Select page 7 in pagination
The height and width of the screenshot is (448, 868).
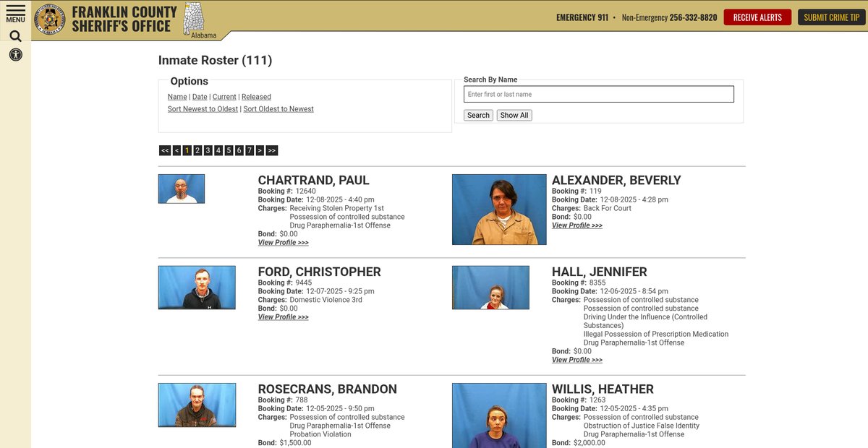click(250, 150)
